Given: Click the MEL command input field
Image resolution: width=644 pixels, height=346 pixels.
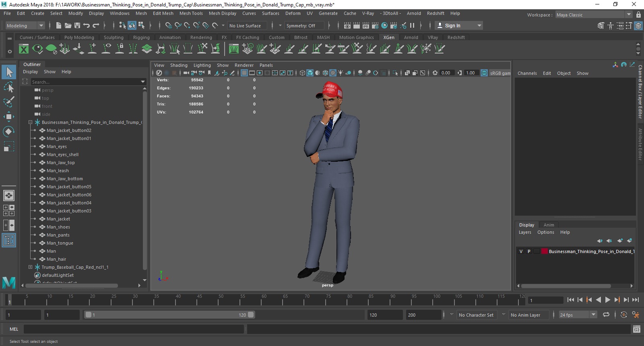Looking at the screenshot, I should (134, 329).
